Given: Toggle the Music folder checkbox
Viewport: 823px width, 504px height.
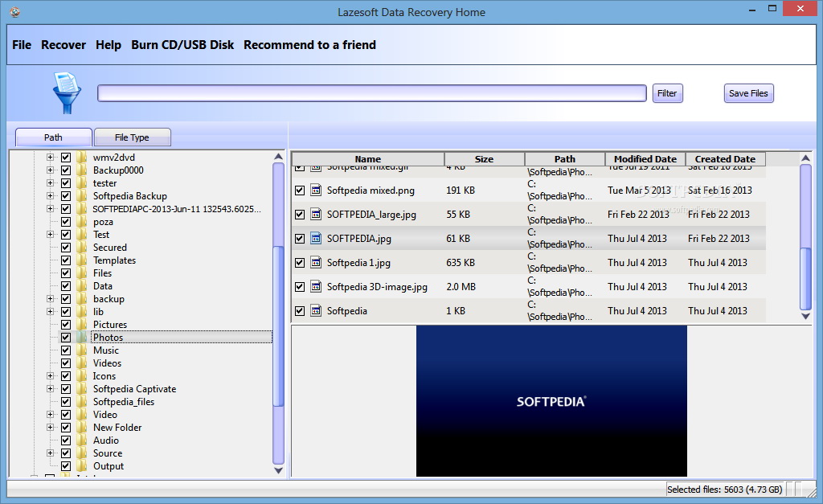Looking at the screenshot, I should 66,350.
